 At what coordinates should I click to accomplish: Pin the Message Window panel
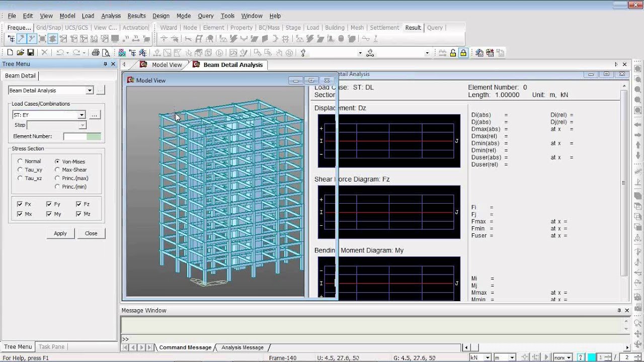619,310
